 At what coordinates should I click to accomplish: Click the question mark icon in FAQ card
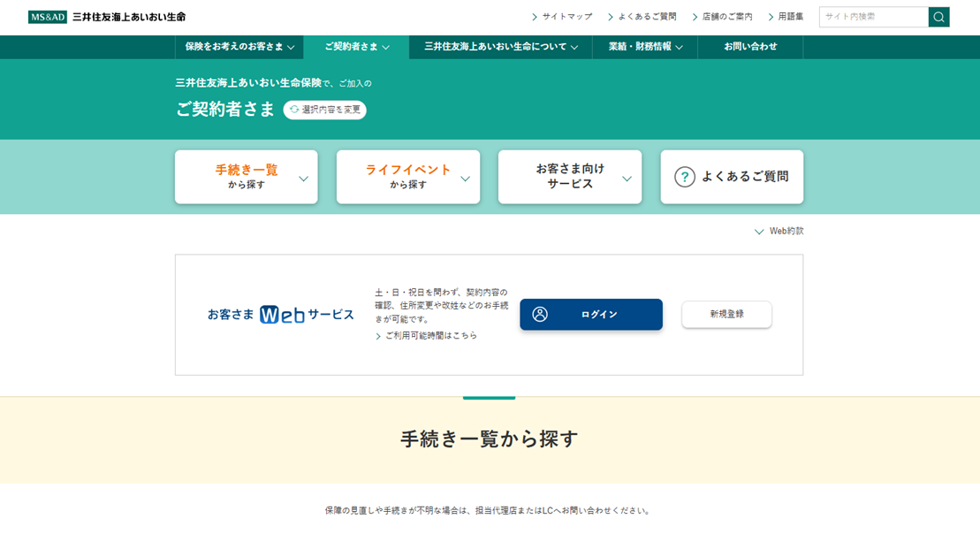coord(684,177)
